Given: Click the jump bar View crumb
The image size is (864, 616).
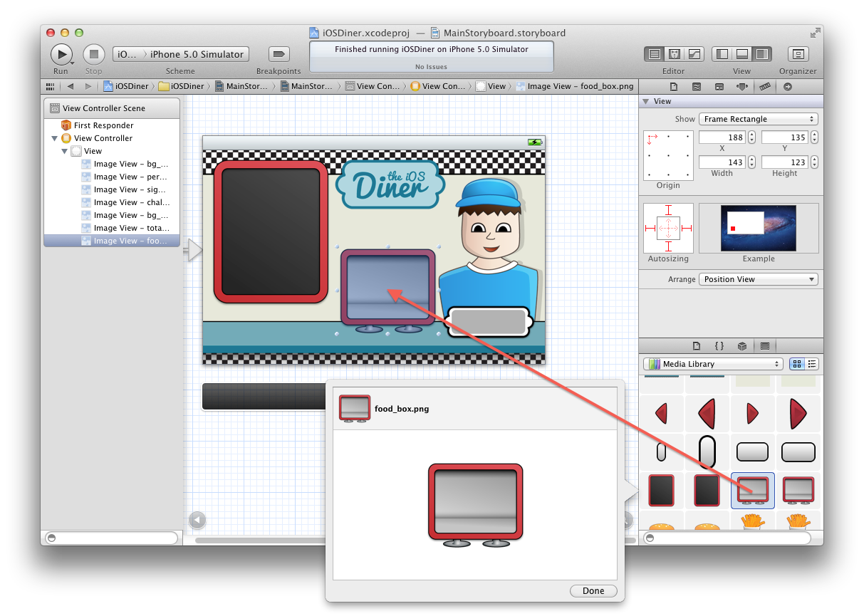Looking at the screenshot, I should 491,86.
